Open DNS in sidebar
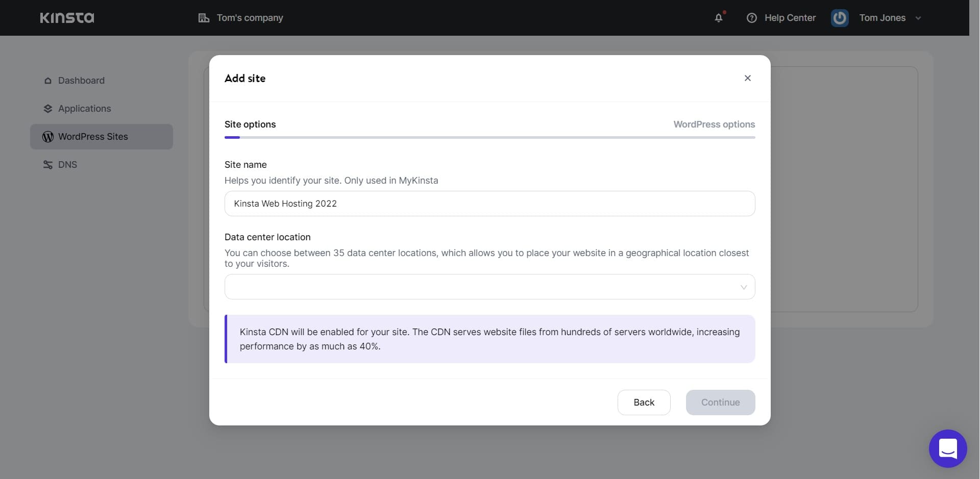Screen dimensions: 980x479 [x=102, y=165]
